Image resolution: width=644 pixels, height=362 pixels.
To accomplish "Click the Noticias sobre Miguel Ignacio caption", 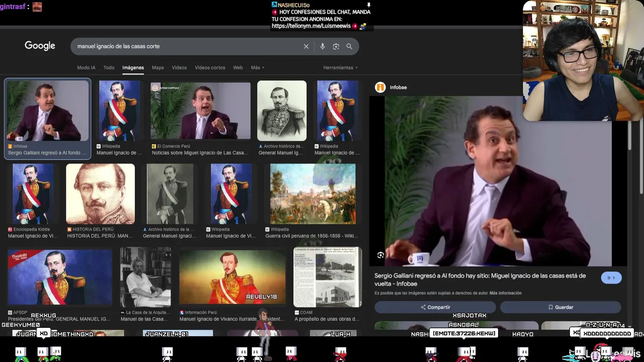I will click(x=200, y=153).
